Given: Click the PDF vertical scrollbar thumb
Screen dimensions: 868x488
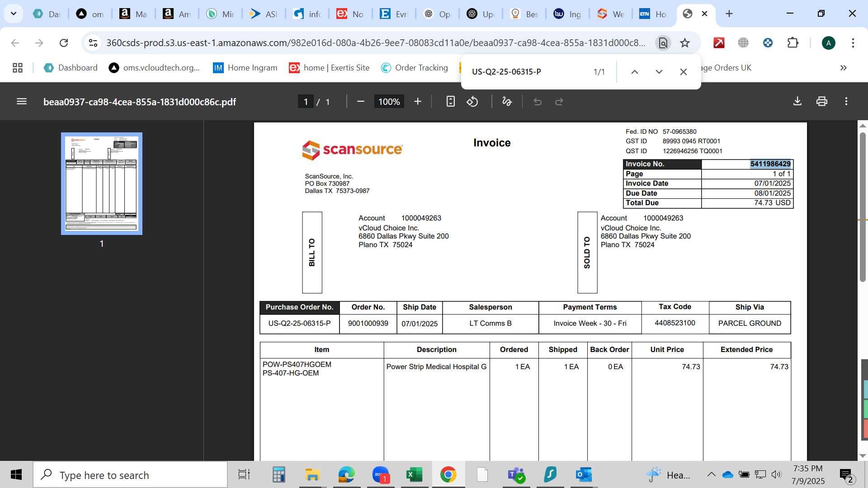Looking at the screenshot, I should point(863,207).
